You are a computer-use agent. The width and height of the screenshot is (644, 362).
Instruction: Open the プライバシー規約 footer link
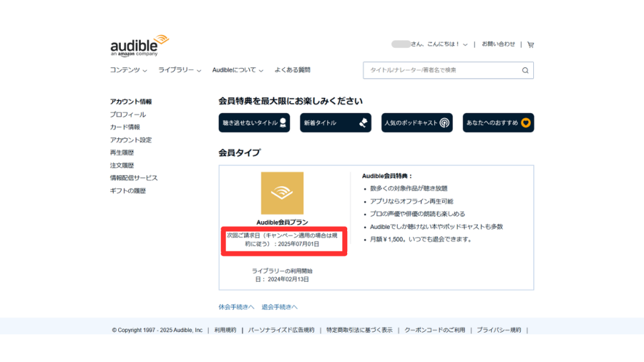[500, 329]
